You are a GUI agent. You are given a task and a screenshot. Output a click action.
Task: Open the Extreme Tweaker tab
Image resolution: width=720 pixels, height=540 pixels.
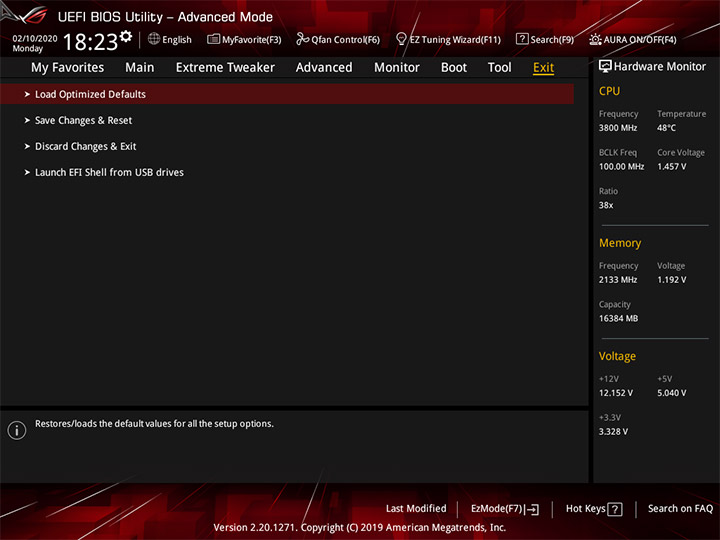[225, 68]
